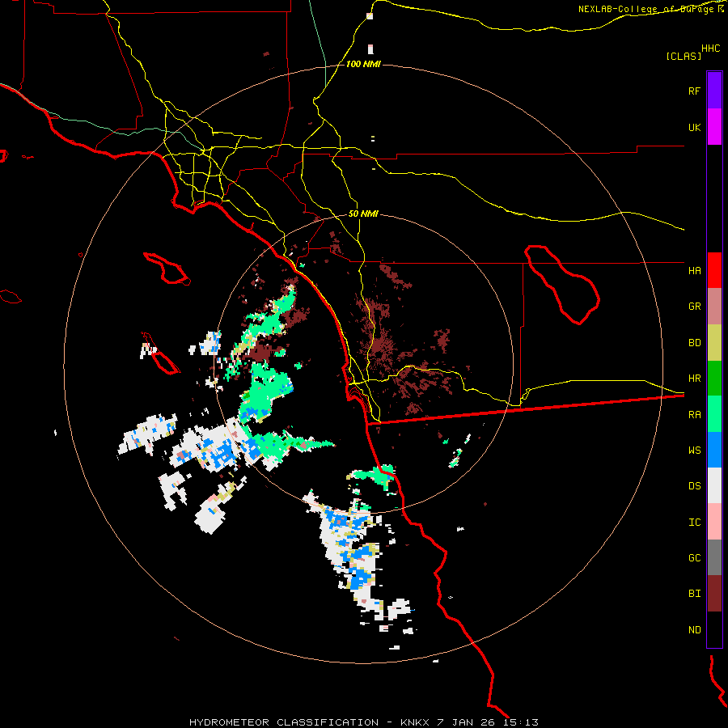Click the WS legend label

pos(694,450)
